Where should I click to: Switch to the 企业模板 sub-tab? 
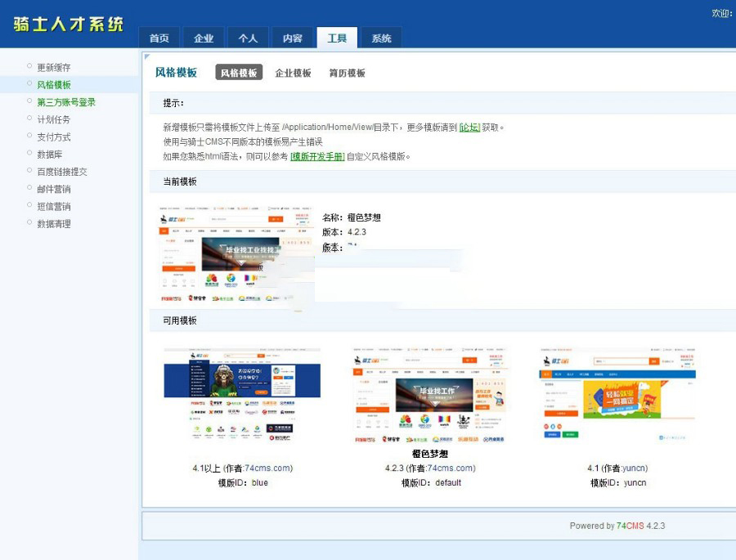coord(293,73)
